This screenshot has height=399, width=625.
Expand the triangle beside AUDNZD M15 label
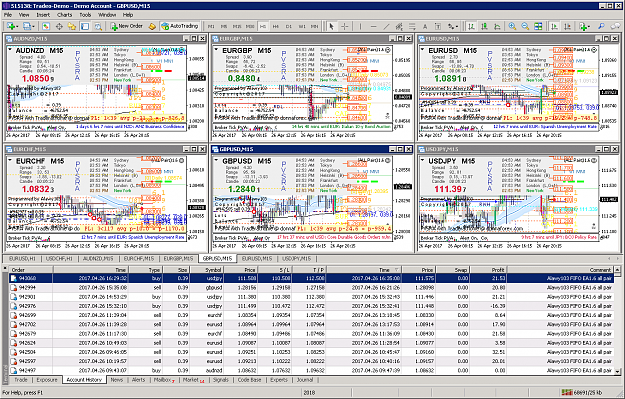(x=10, y=50)
